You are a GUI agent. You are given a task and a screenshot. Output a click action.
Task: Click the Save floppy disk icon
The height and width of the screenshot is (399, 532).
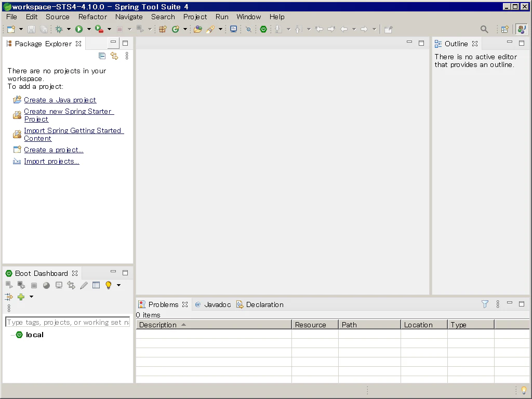[31, 30]
